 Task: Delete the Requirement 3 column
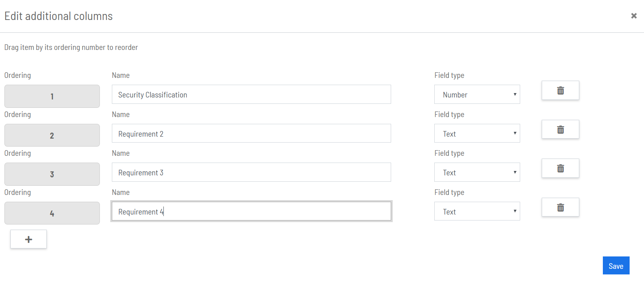coord(560,168)
